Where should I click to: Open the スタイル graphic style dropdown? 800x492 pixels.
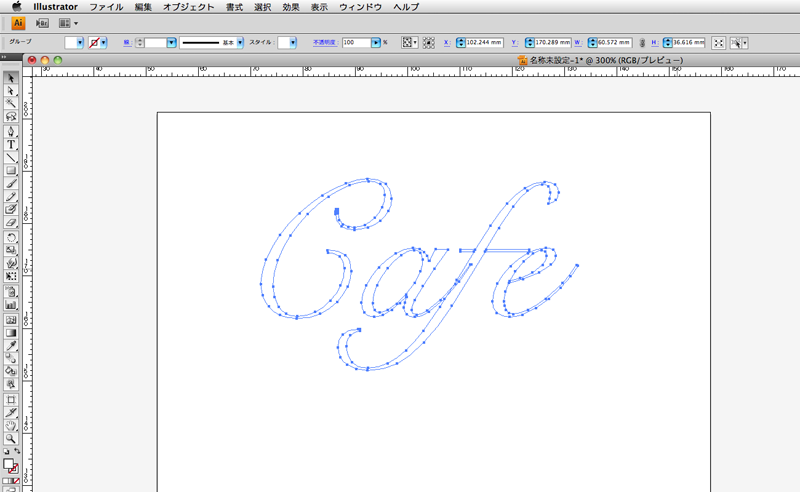293,43
